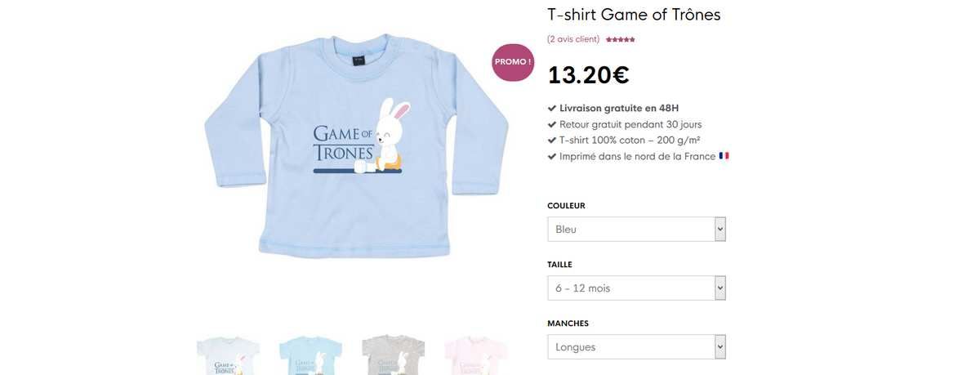This screenshot has width=980, height=375.
Task: Click the Couleur dropdown arrow
Action: pos(719,230)
